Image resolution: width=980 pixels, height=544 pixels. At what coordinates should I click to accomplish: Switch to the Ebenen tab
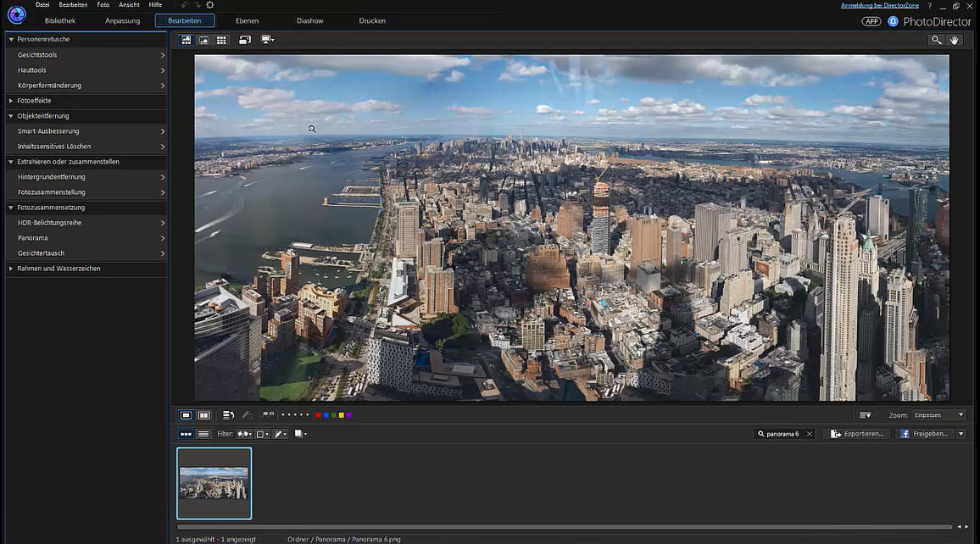click(x=247, y=20)
